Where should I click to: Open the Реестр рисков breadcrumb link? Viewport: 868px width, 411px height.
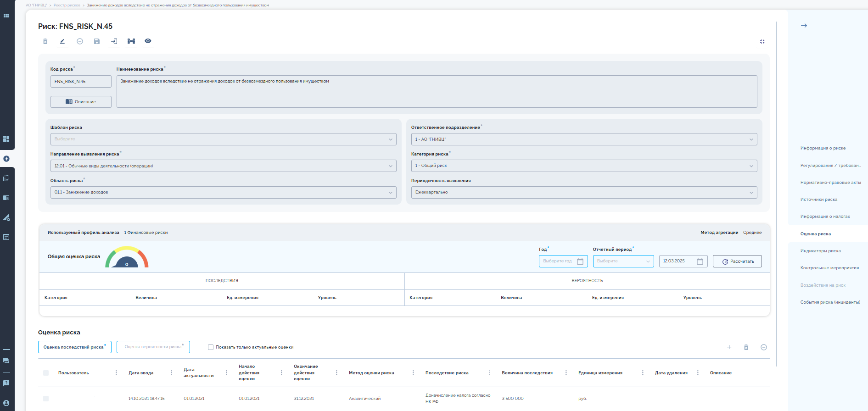pyautogui.click(x=67, y=6)
